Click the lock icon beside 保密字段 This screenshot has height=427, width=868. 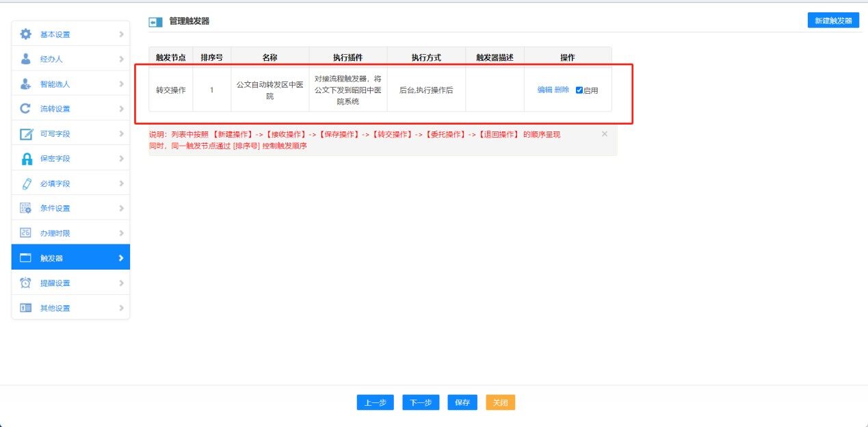point(26,159)
